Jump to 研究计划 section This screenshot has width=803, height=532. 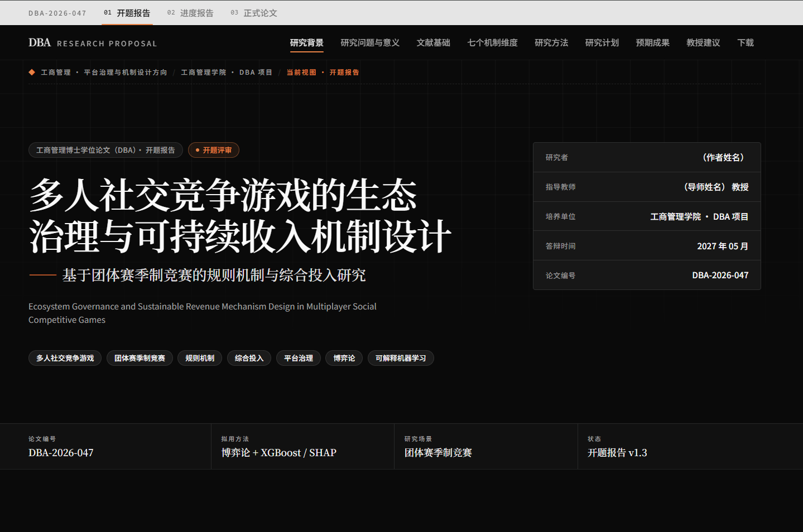coord(602,43)
